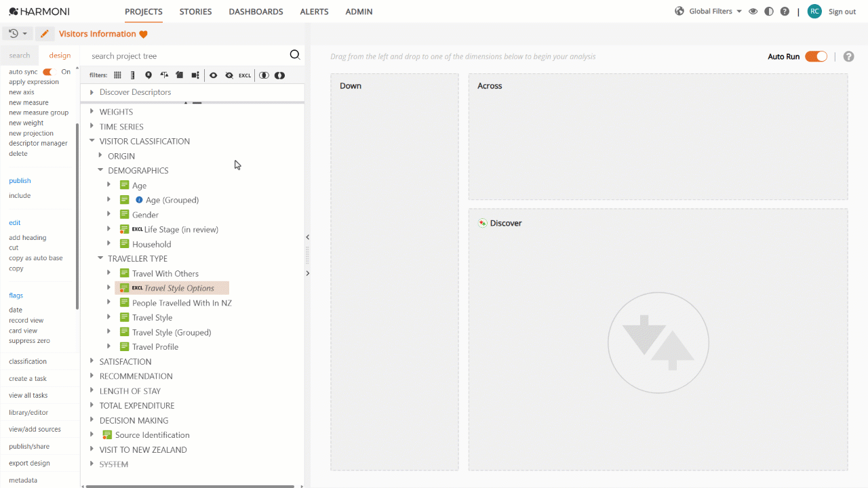868x488 pixels.
Task: Click the icon beside Source Identification
Action: (x=107, y=435)
